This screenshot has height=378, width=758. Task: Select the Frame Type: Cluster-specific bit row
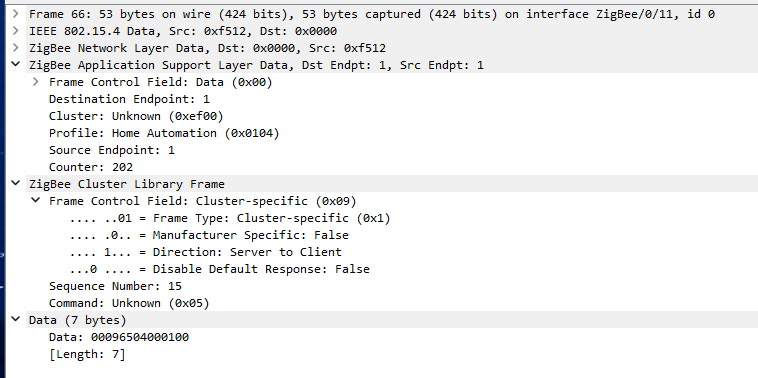(x=230, y=218)
